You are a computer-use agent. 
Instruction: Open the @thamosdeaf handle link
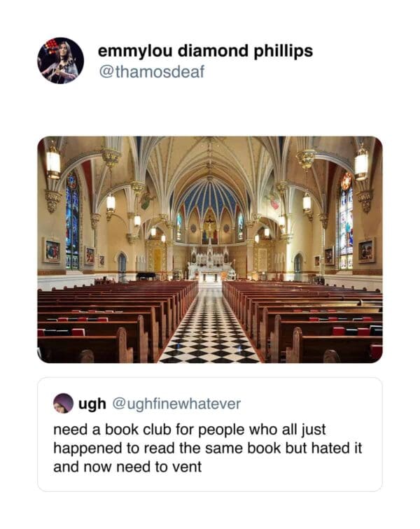[x=152, y=71]
